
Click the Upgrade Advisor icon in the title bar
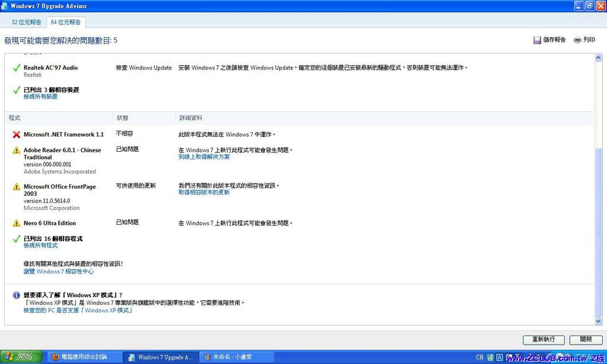4,6
